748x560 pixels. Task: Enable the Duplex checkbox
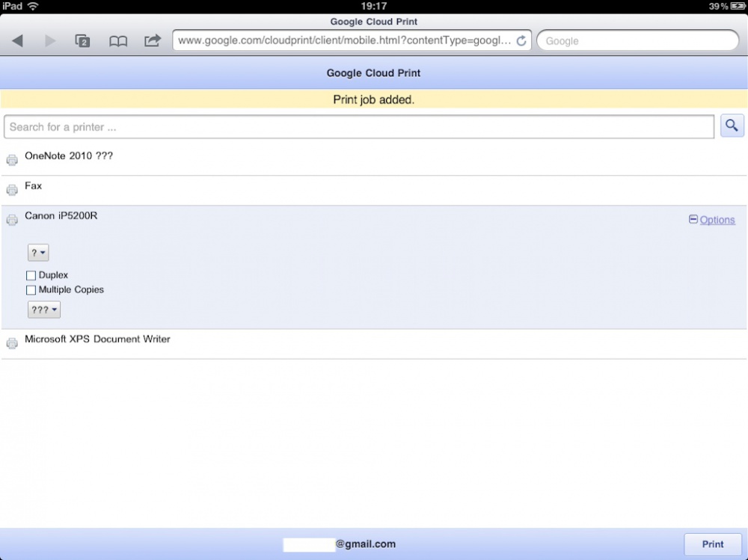(31, 275)
